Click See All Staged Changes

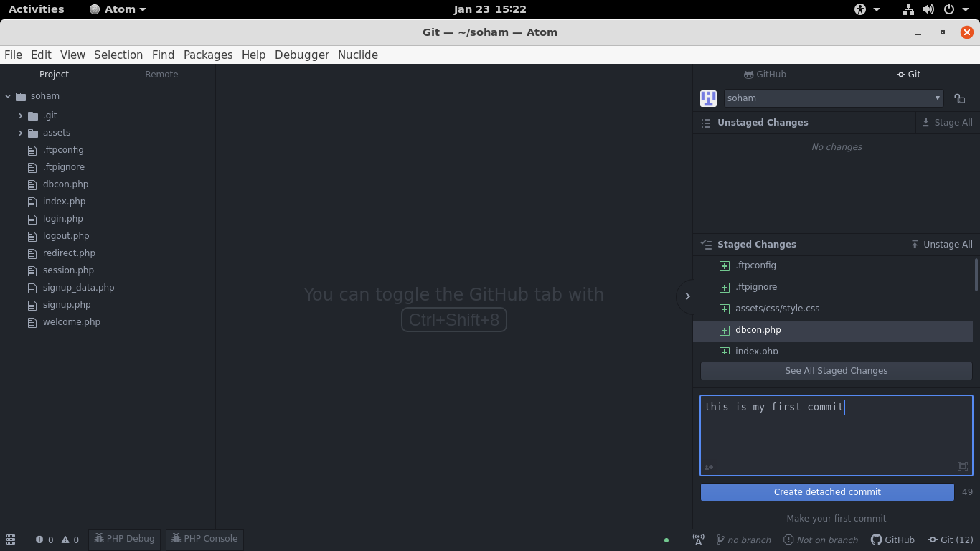point(837,371)
